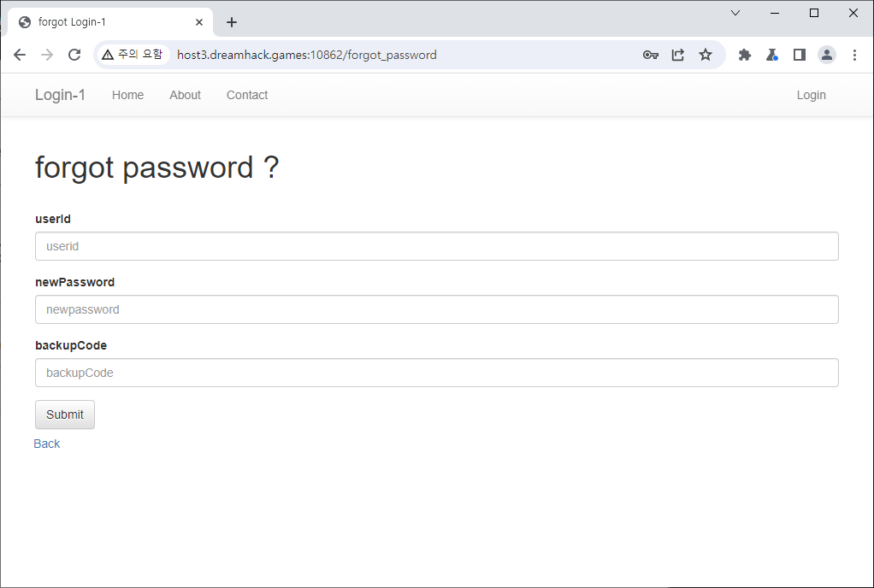Open a new browser tab

click(x=232, y=22)
